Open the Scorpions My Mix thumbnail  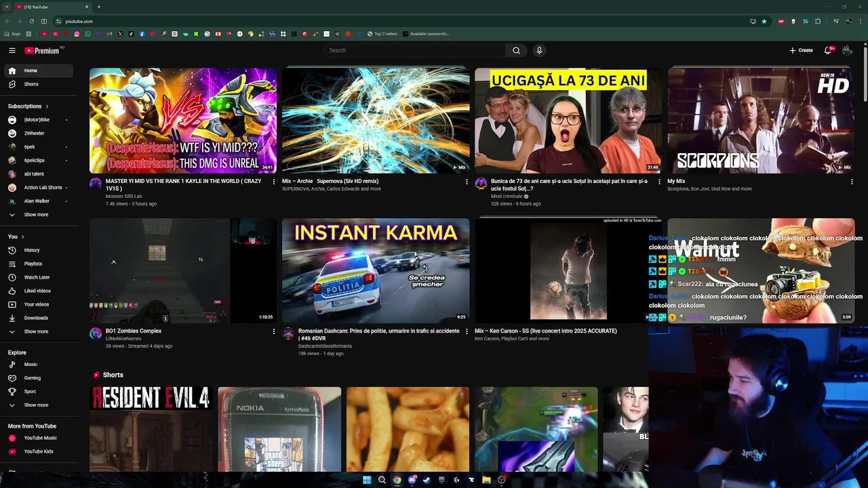(x=761, y=121)
